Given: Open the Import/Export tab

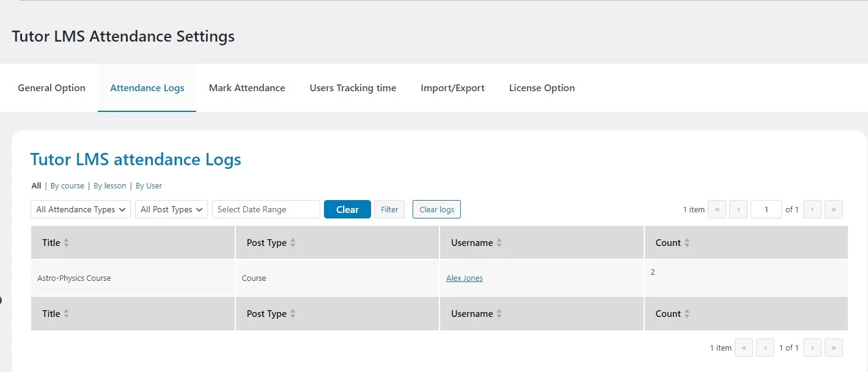Looking at the screenshot, I should pos(452,87).
